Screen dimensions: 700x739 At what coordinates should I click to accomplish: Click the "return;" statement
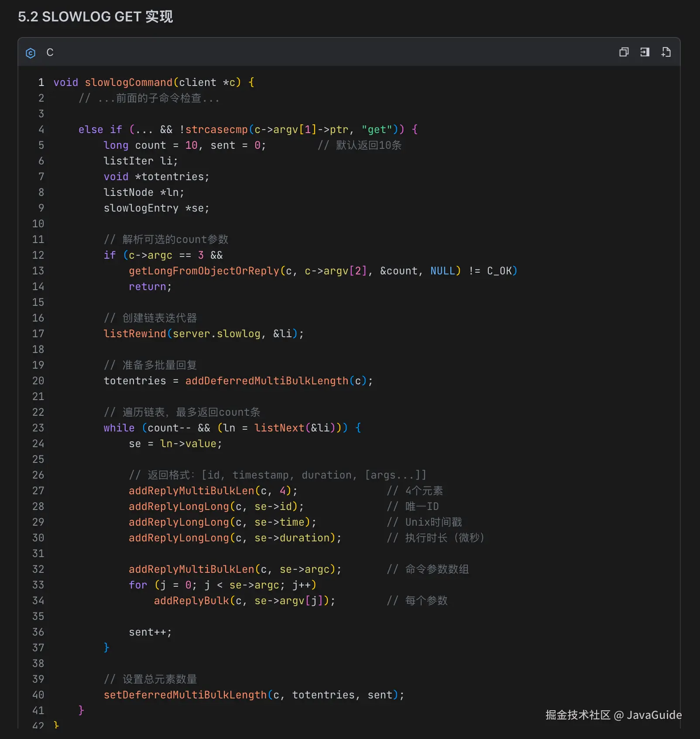pos(151,287)
